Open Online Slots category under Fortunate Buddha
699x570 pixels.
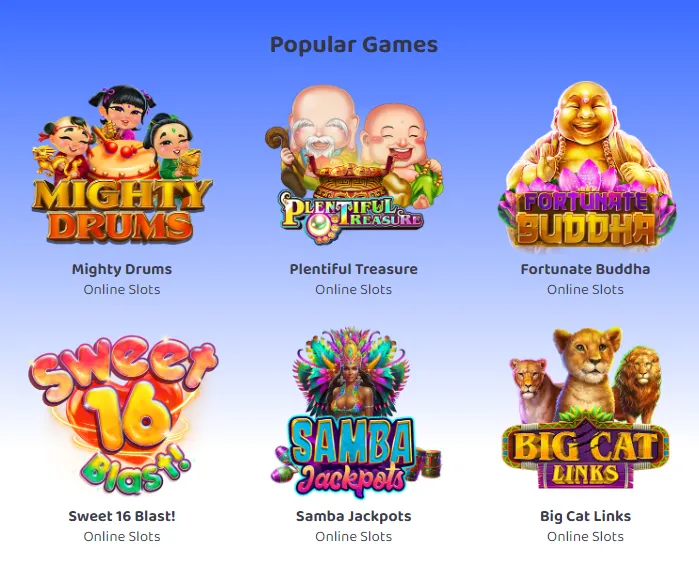click(585, 290)
